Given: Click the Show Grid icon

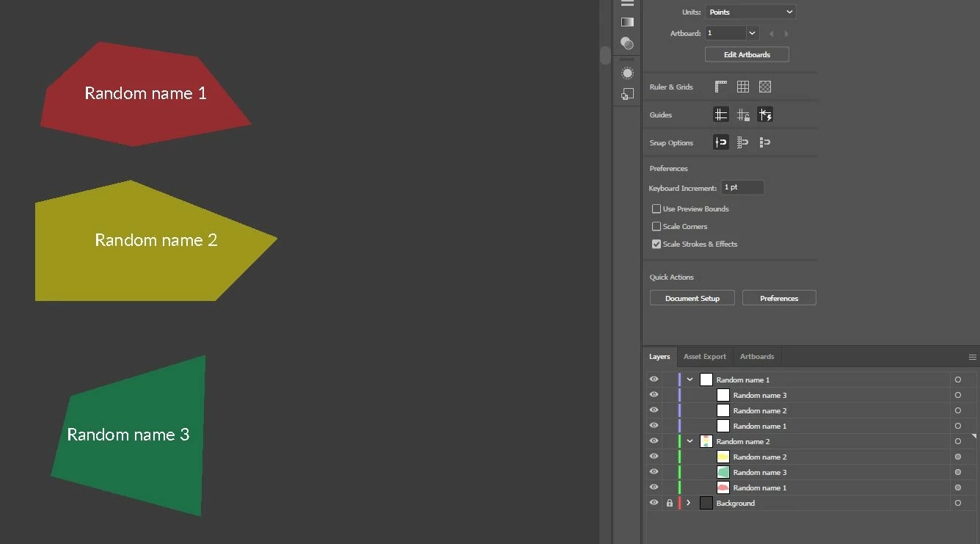Looking at the screenshot, I should click(743, 87).
